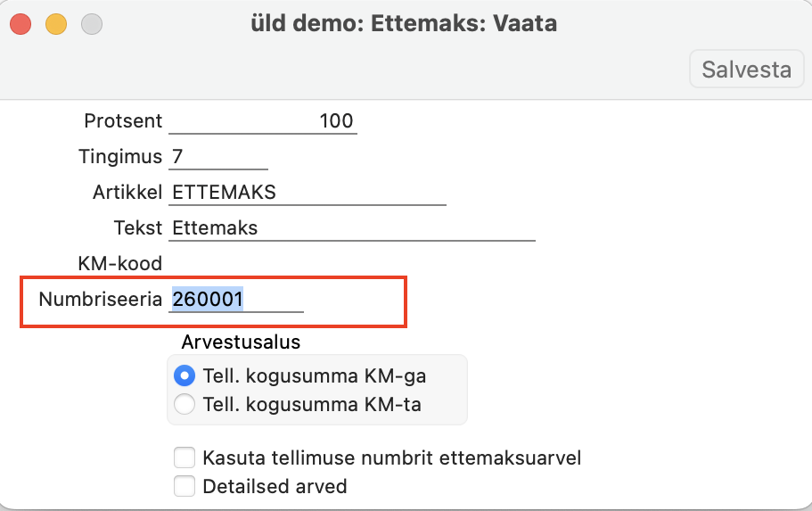Click the window title üld demo: Ettemaks
The width and height of the screenshot is (812, 511).
(405, 24)
